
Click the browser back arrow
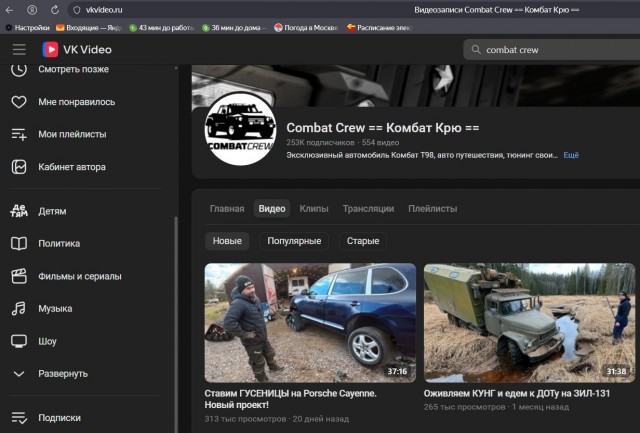(9, 10)
